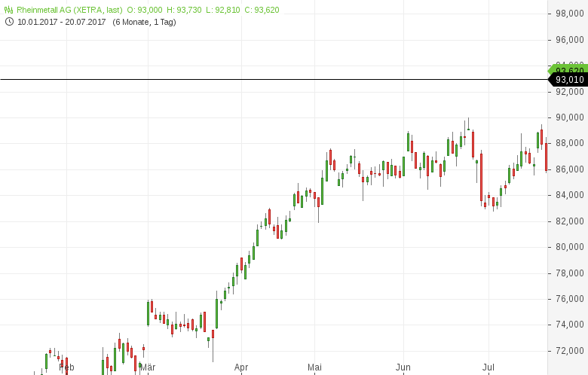Click the 74,000 price axis label
The width and height of the screenshot is (588, 375).
click(x=570, y=325)
